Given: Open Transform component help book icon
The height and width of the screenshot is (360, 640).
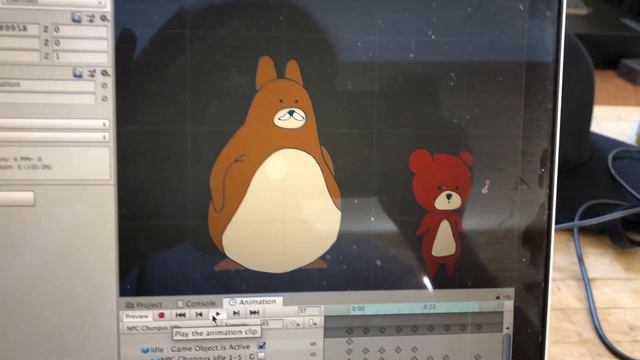Looking at the screenshot, I should 76,18.
